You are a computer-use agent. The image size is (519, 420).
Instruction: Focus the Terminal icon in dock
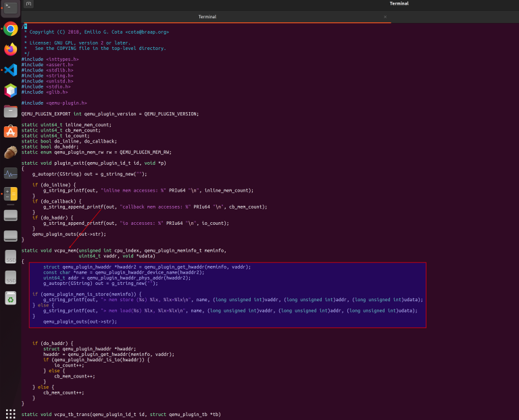coord(11,7)
